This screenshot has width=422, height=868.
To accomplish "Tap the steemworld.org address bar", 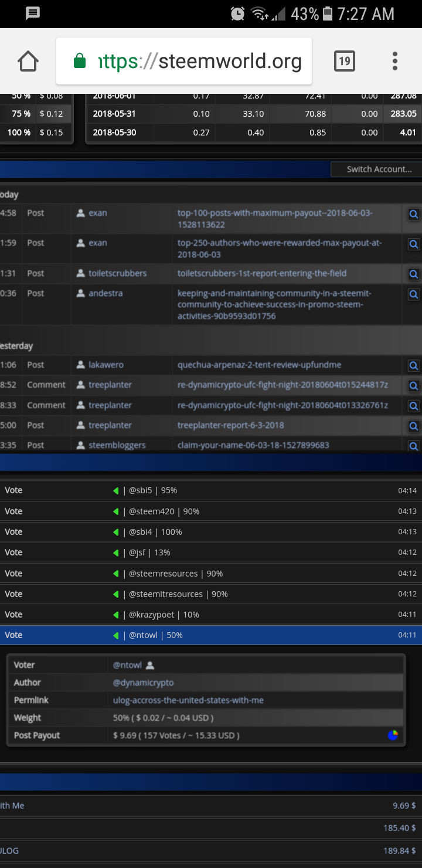I will pos(184,61).
